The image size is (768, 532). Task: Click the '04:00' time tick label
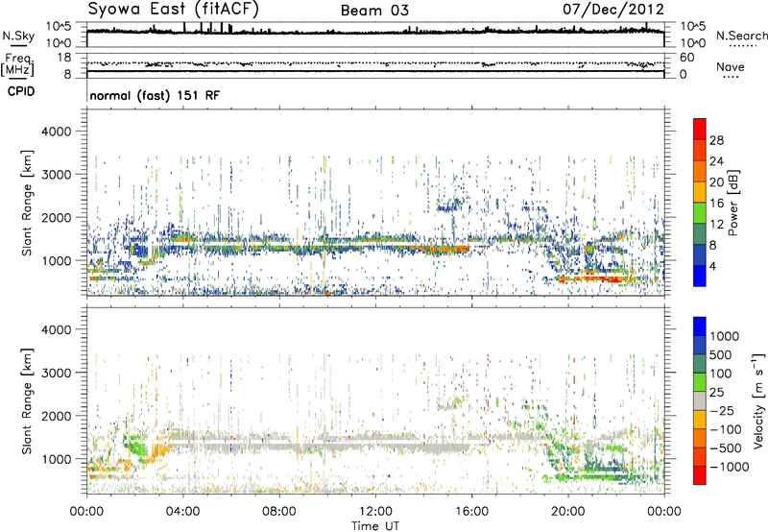tap(183, 512)
